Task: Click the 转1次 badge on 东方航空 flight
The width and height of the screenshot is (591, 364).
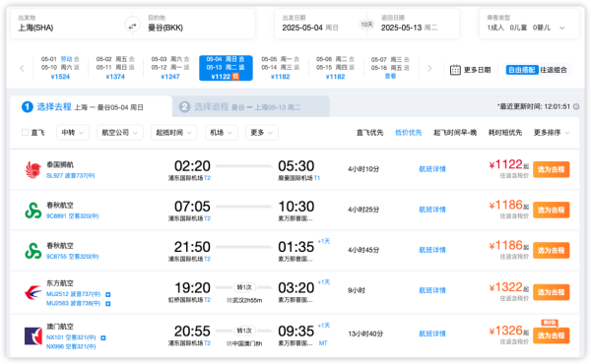Action: click(244, 287)
